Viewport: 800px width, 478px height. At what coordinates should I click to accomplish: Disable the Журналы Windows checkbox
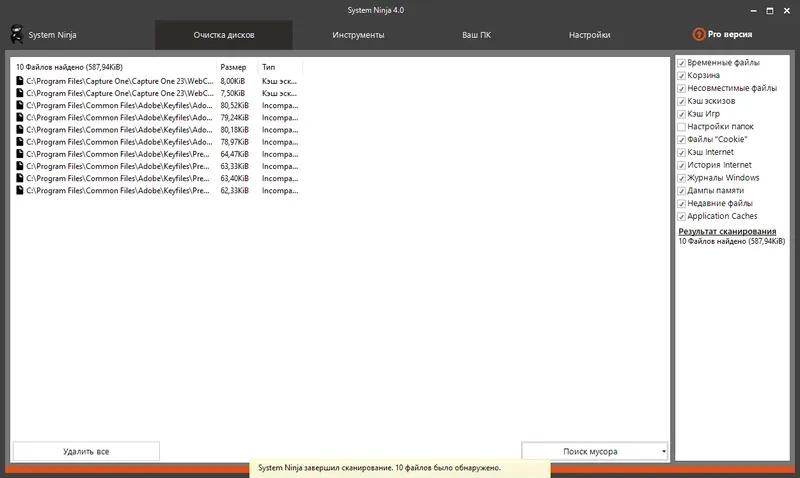[681, 178]
